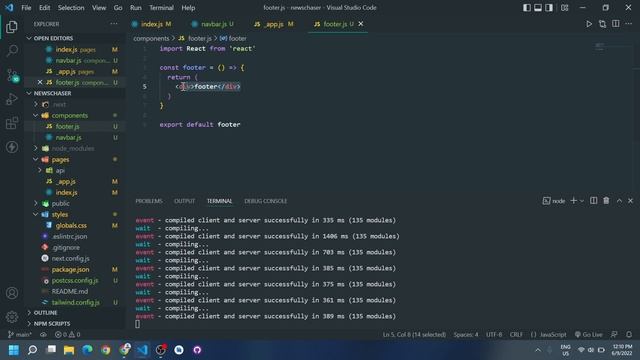
Task: Switch to Output panel tab
Action: (x=184, y=201)
